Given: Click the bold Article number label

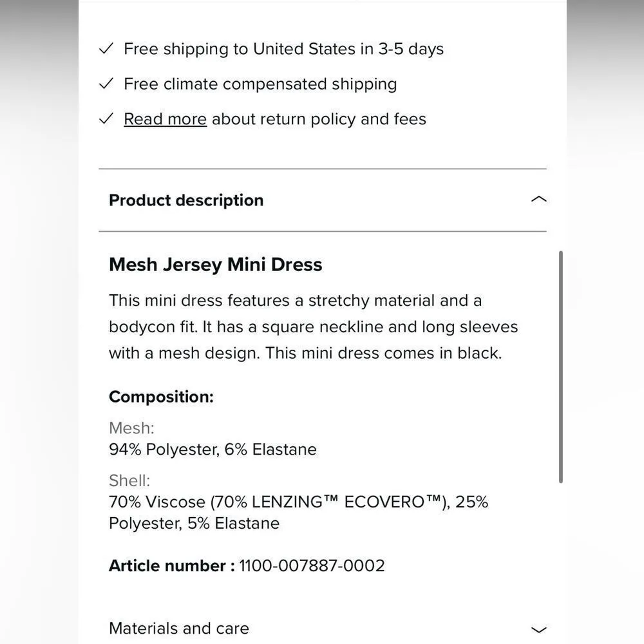Looking at the screenshot, I should click(171, 565).
